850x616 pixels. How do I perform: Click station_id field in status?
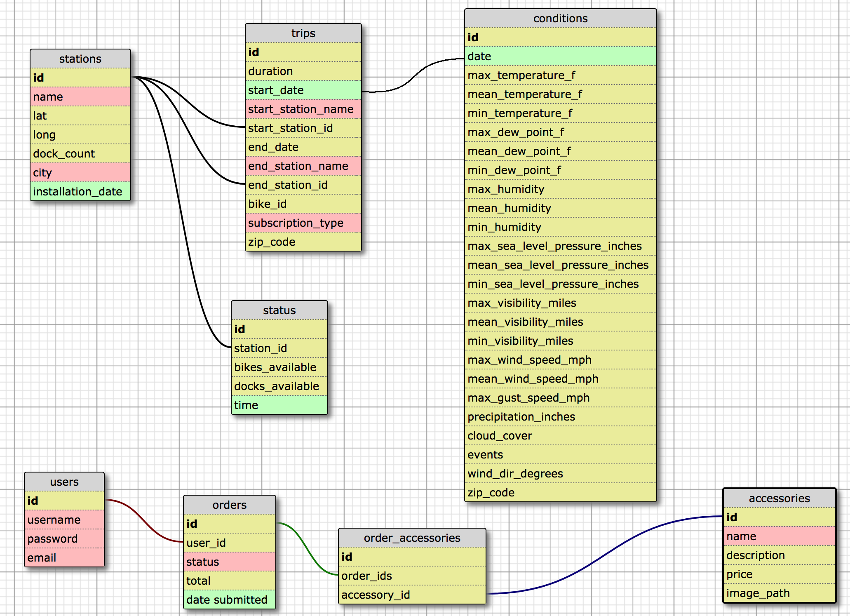coord(279,348)
